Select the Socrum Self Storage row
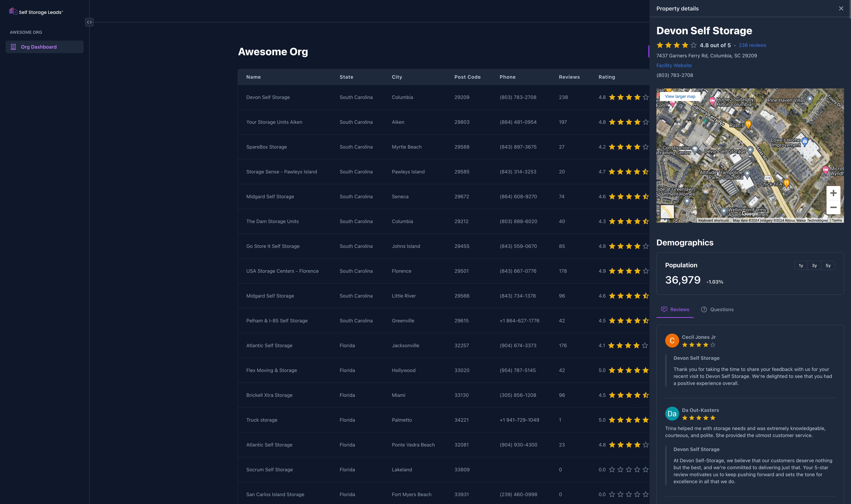 pyautogui.click(x=444, y=469)
